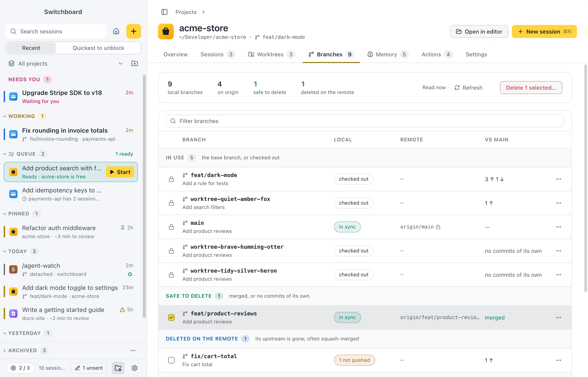Click the Projects breadcrumb link
This screenshot has width=588, height=377.
pyautogui.click(x=186, y=12)
